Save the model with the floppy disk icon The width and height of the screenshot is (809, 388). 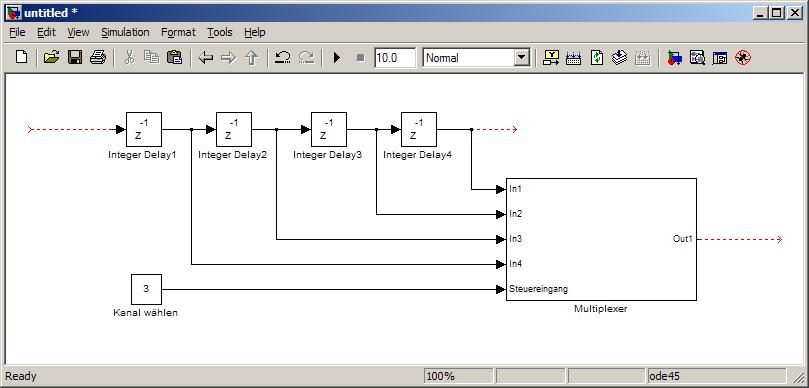pos(75,57)
